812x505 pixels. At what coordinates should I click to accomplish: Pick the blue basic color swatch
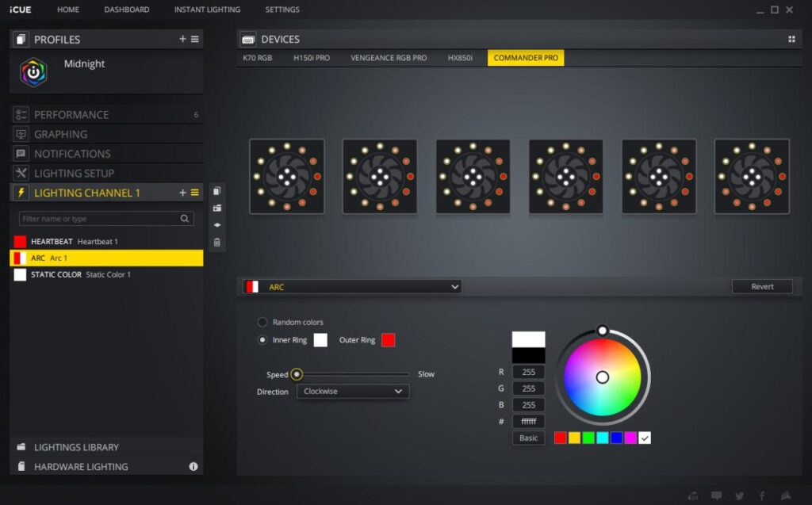tap(616, 438)
